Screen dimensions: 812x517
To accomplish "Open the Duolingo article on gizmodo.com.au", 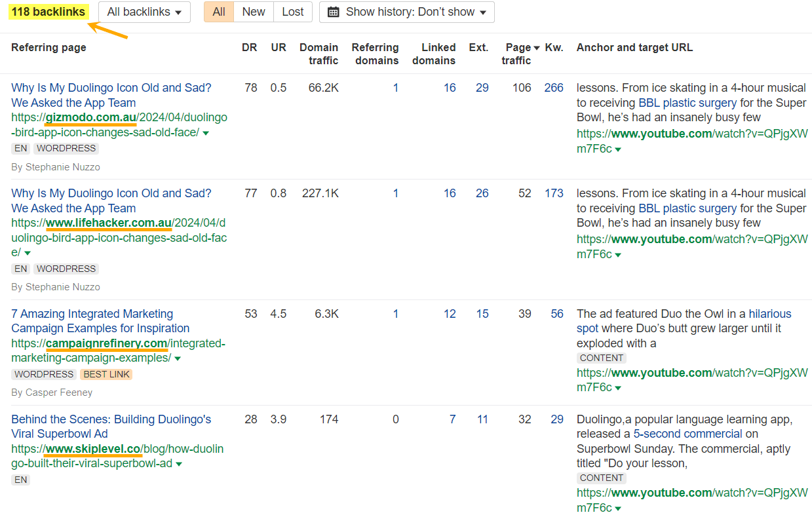I will 111,95.
